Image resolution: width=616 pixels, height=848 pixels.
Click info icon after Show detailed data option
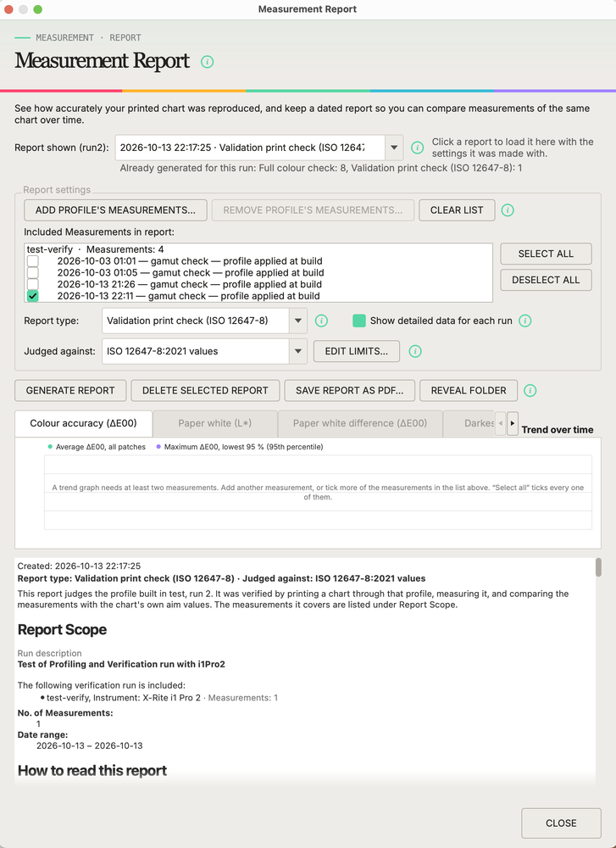coord(525,321)
